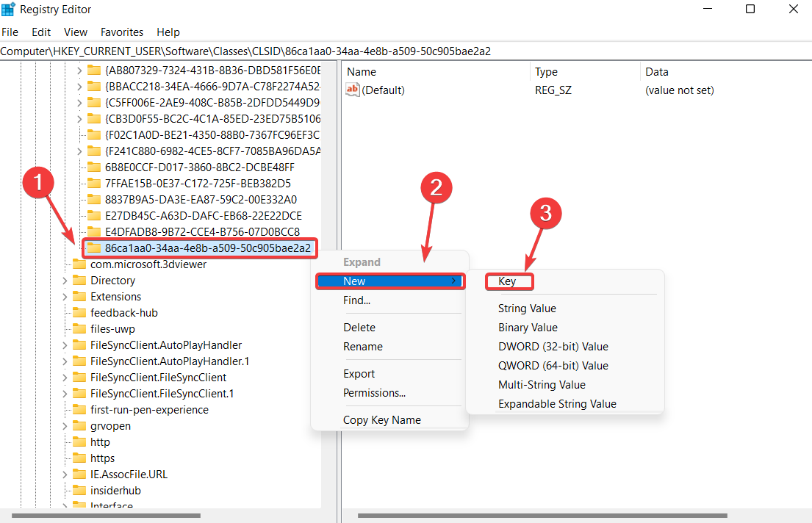Choose Key from the New submenu
Screen dimensions: 812x523
509,281
